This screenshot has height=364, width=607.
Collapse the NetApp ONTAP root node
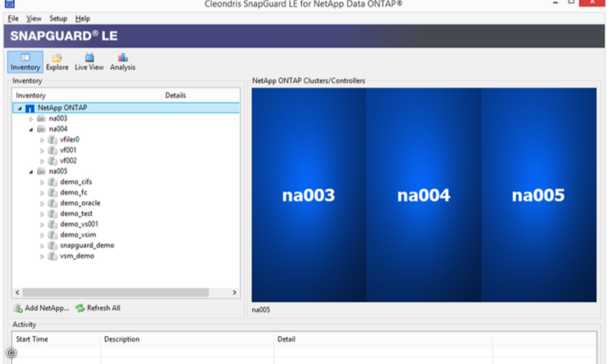pyautogui.click(x=19, y=108)
